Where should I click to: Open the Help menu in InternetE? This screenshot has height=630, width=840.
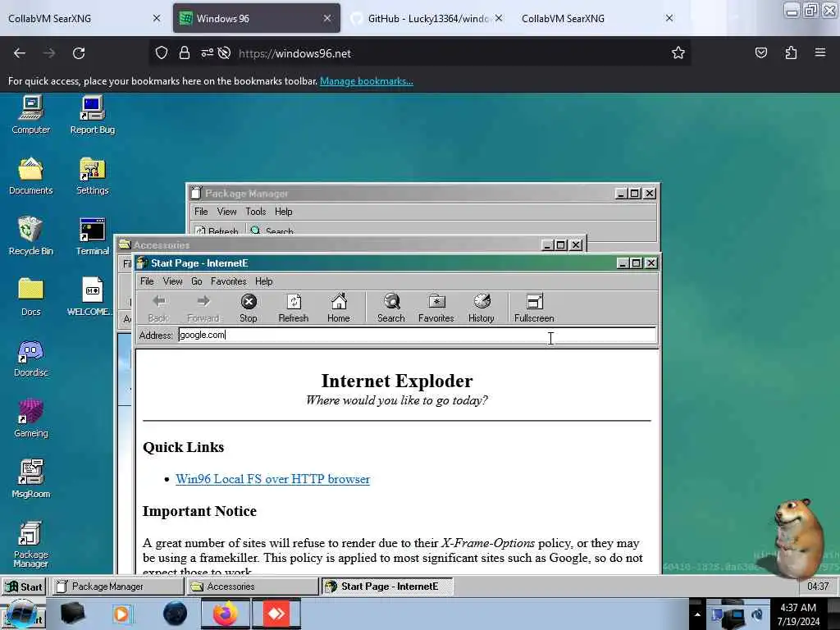(x=263, y=281)
